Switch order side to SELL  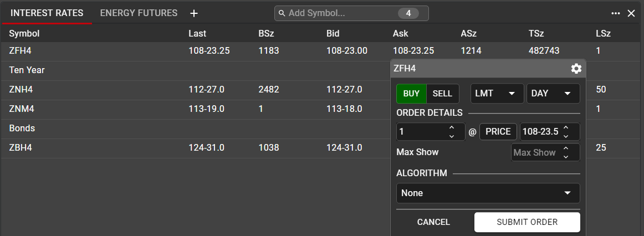[x=442, y=94]
